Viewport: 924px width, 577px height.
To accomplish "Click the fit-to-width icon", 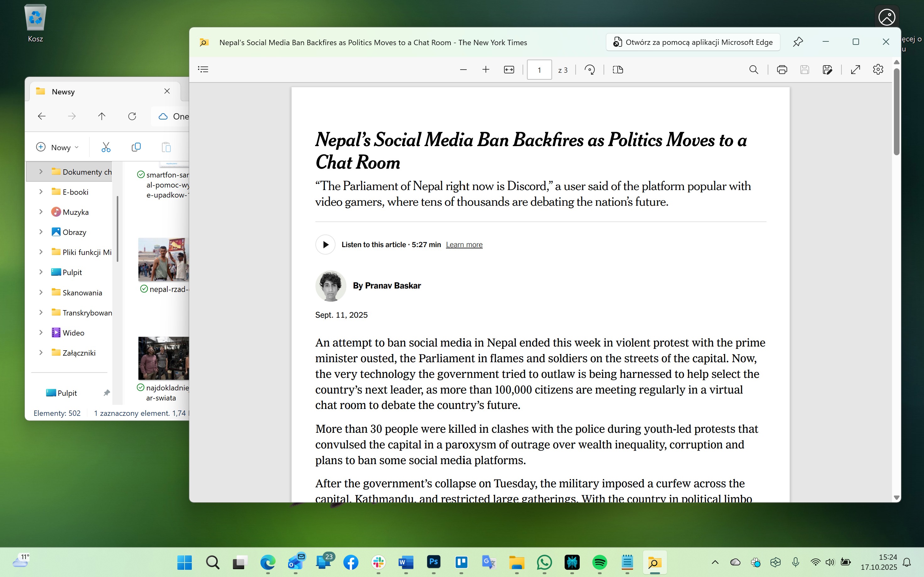I will coord(509,69).
